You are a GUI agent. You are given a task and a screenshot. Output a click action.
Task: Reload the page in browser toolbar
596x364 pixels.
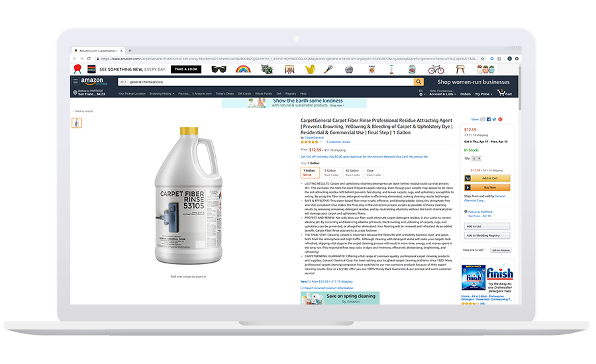tap(89, 58)
